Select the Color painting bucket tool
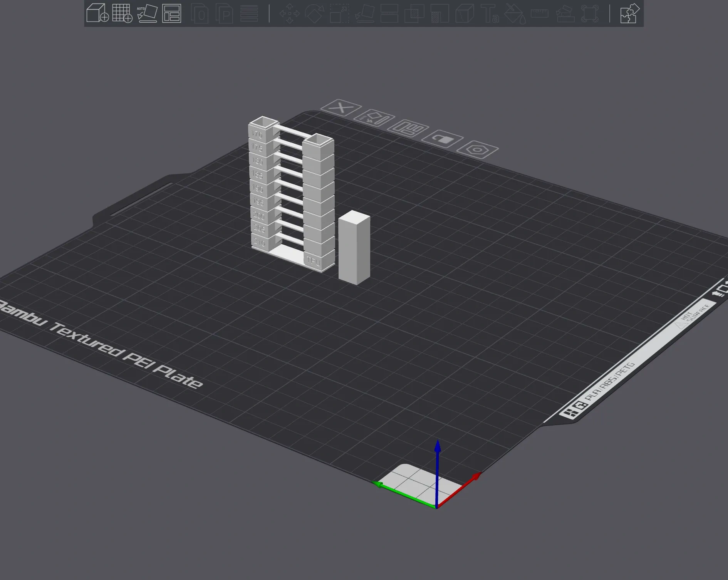Screen dimensions: 728x580 [515, 13]
